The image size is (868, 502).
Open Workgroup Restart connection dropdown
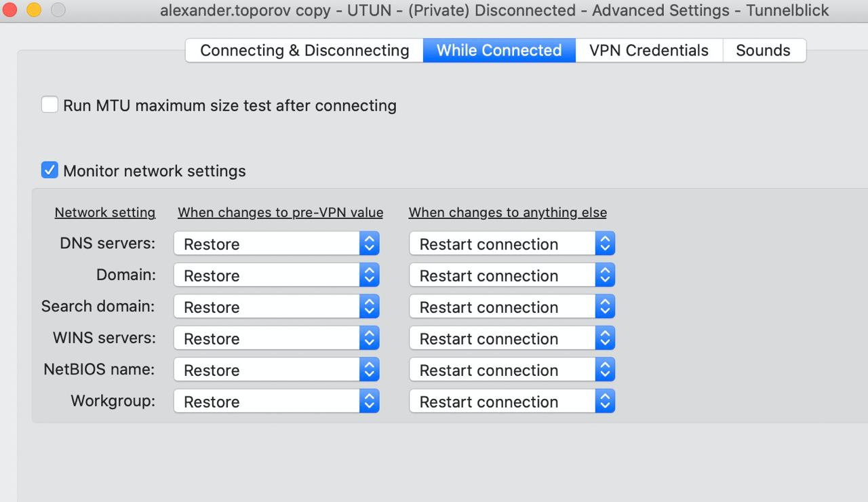[x=512, y=401]
